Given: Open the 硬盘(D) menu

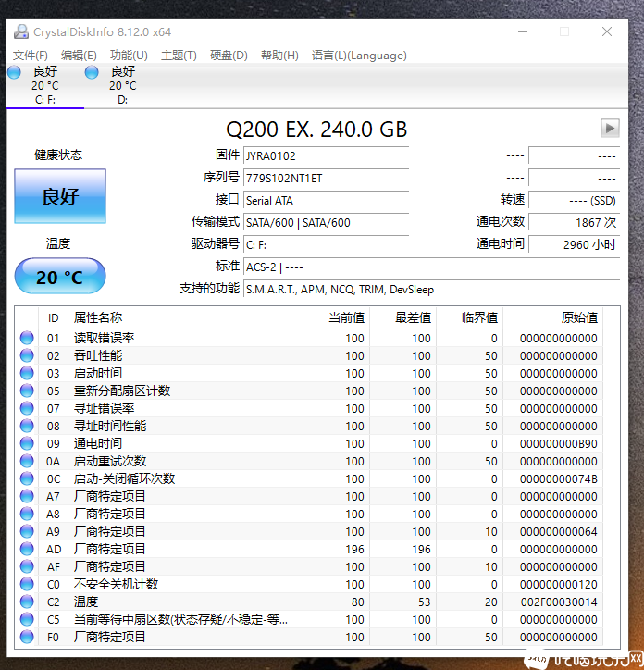Looking at the screenshot, I should (229, 56).
